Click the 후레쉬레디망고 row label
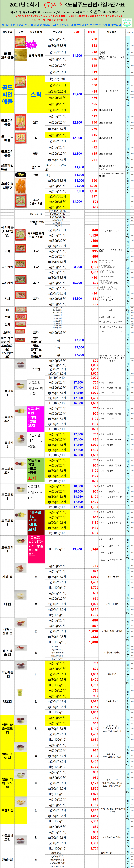Screen dimensions: 134x868 [7, 186]
